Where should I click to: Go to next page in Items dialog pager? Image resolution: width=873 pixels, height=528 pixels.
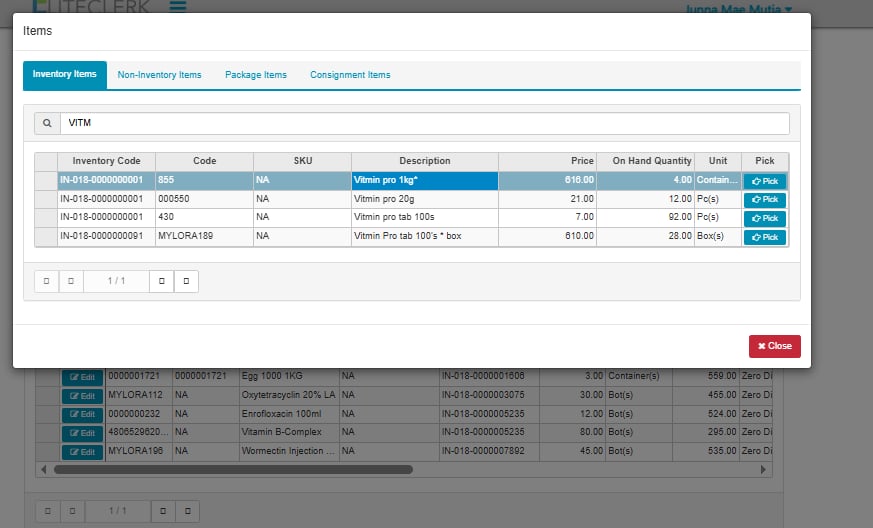[x=162, y=282]
